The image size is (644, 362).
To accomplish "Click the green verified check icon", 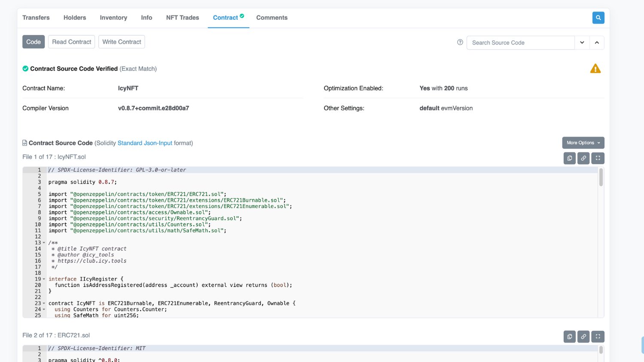I will click(x=25, y=69).
